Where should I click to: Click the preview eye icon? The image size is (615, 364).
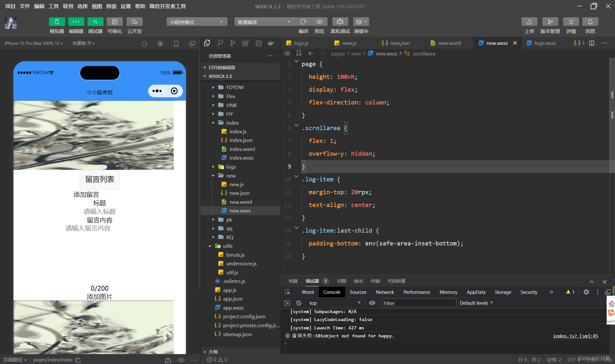click(319, 22)
